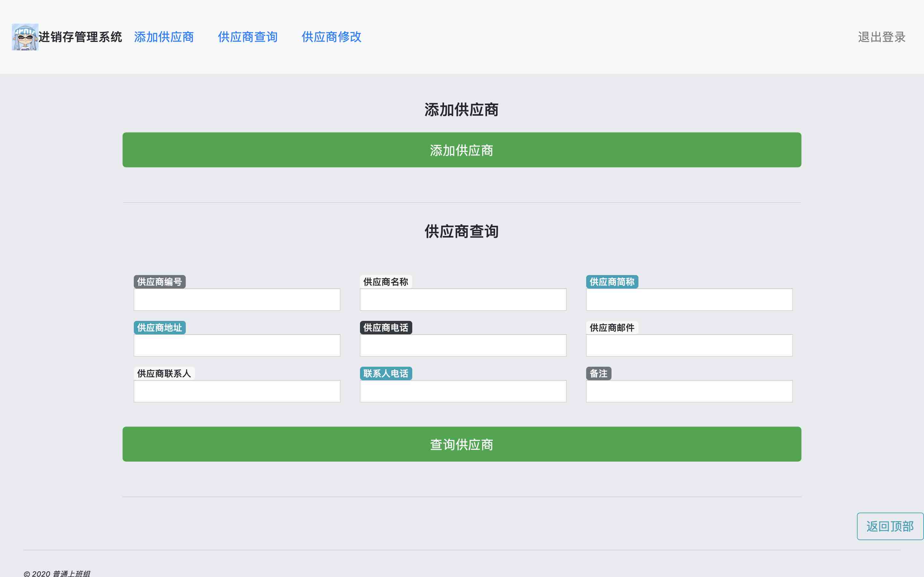Image resolution: width=924 pixels, height=577 pixels.
Task: Open 供应商修改 navigation link
Action: point(331,37)
